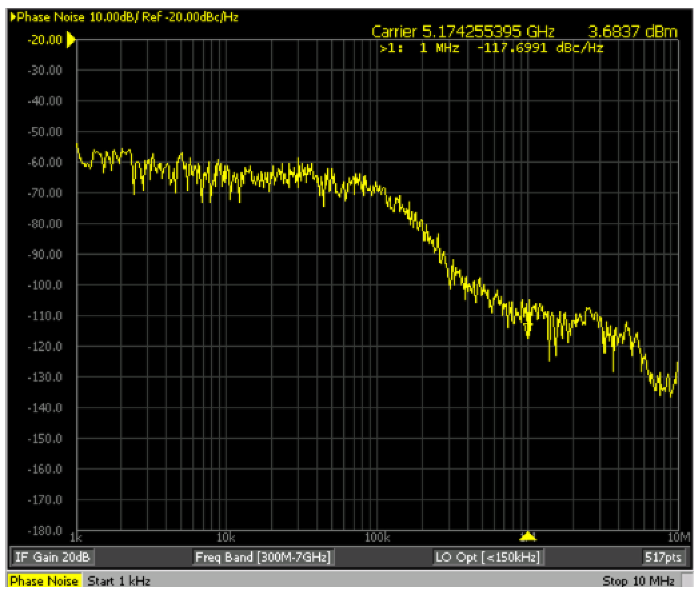This screenshot has height=593, width=700.
Task: Click the 10M x-axis end label
Action: click(x=678, y=538)
